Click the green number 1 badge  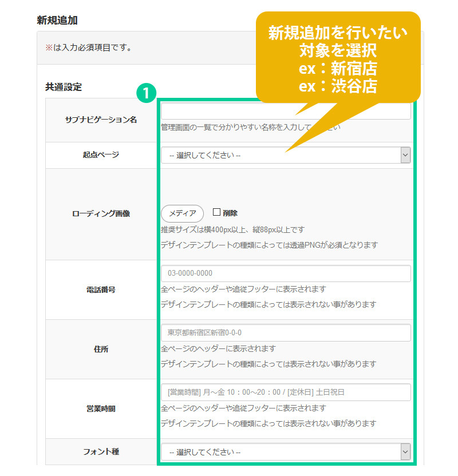147,93
